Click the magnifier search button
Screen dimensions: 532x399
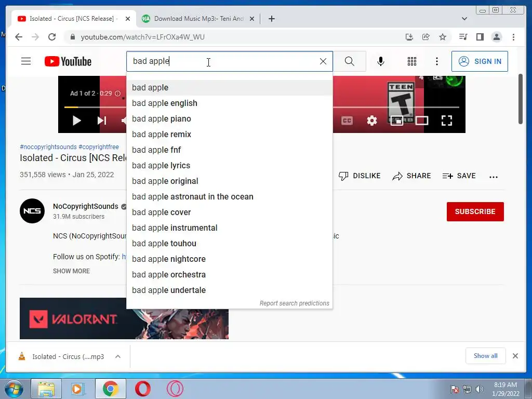tap(350, 61)
